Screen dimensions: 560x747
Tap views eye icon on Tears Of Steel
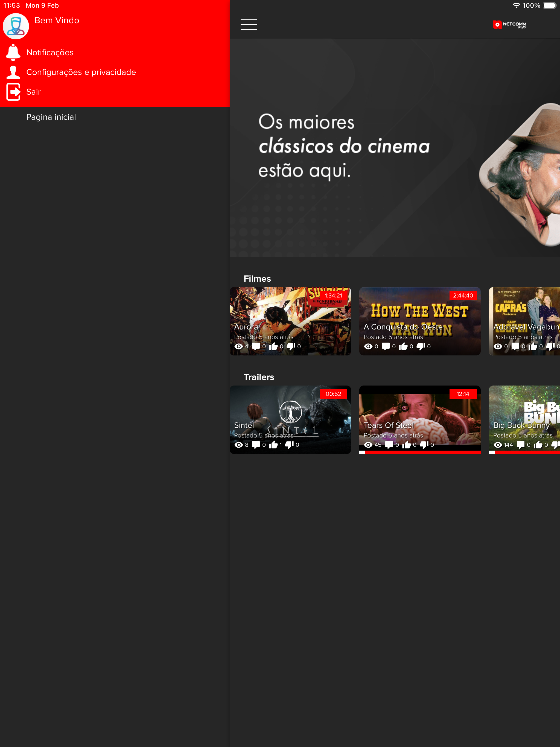(368, 445)
